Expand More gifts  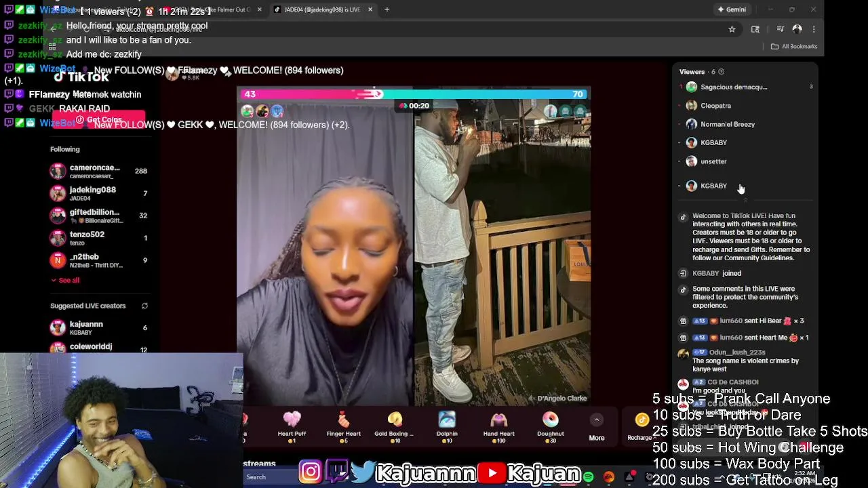[597, 428]
